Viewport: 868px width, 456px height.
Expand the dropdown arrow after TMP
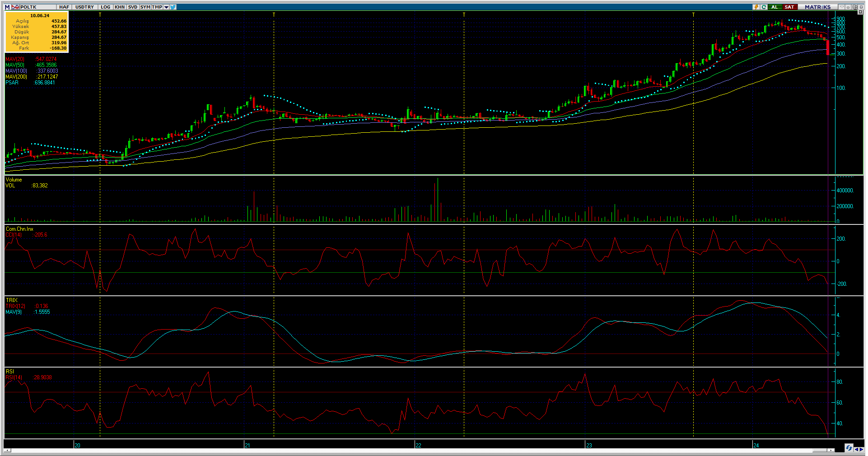[166, 7]
